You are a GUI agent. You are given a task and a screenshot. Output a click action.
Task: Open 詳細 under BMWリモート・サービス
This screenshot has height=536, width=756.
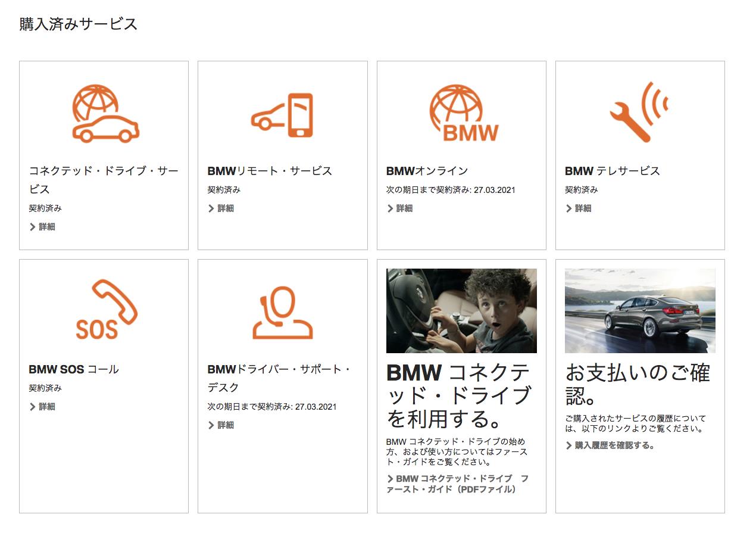[221, 208]
